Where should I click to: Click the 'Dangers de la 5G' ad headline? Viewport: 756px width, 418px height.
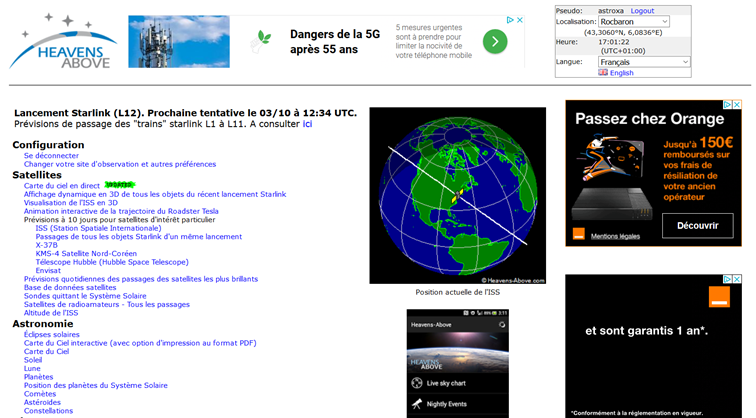pos(335,42)
